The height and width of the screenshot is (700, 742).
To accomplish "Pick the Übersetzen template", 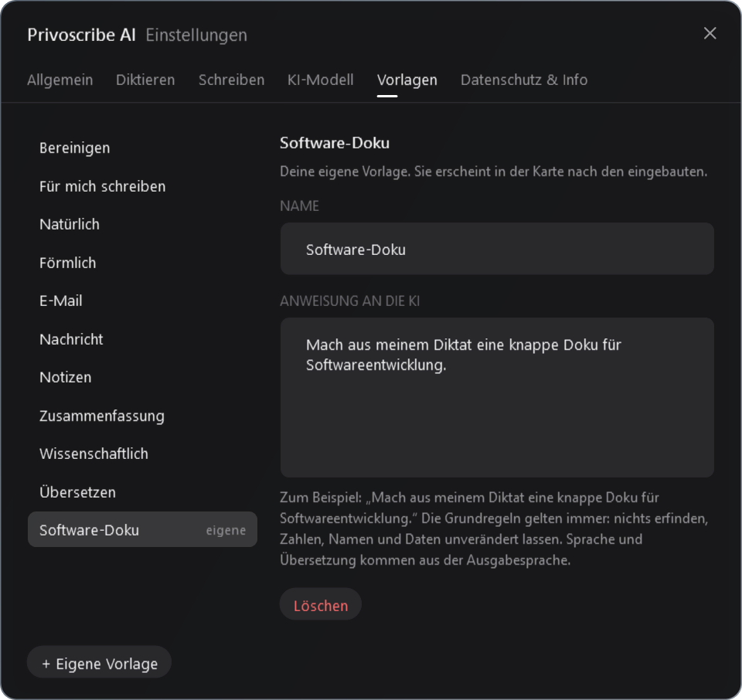I will coord(142,492).
